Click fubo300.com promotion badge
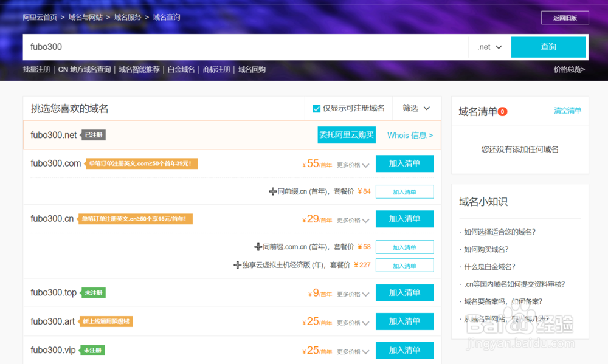The image size is (608, 364). pos(141,163)
